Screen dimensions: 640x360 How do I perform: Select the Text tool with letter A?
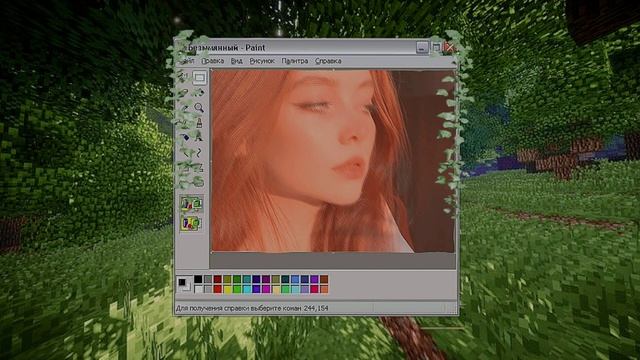(199, 137)
